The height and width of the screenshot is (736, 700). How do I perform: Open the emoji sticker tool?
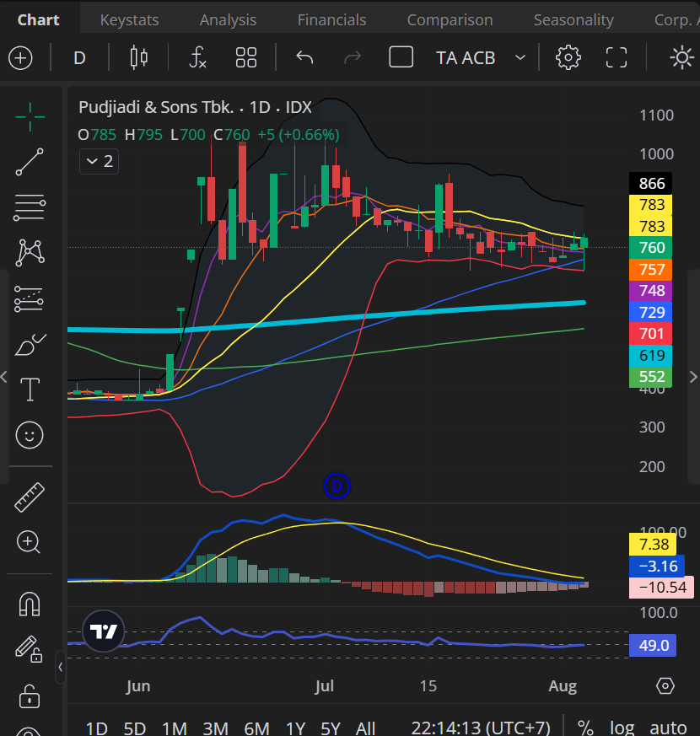pyautogui.click(x=30, y=435)
